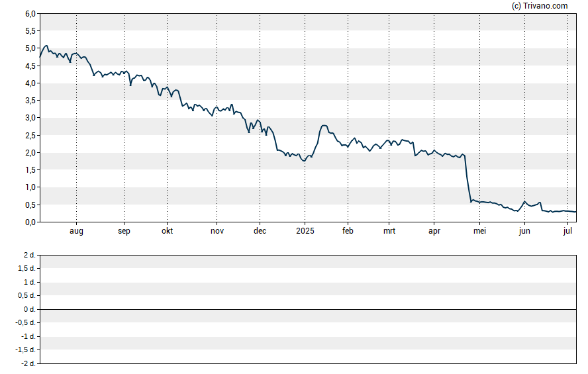Click the 'mrt' month label
Screen dimensions: 588x374
pos(389,231)
